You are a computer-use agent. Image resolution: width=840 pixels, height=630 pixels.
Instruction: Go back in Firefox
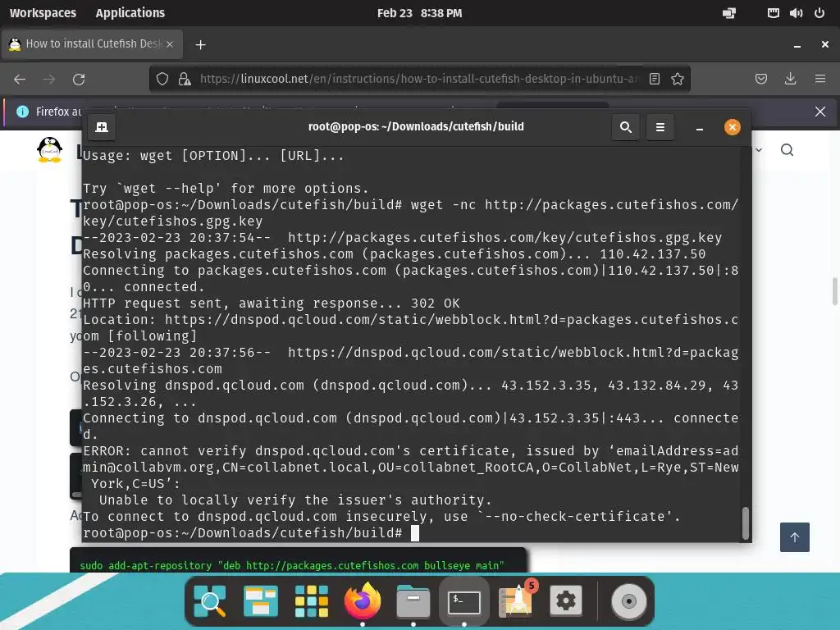tap(20, 80)
